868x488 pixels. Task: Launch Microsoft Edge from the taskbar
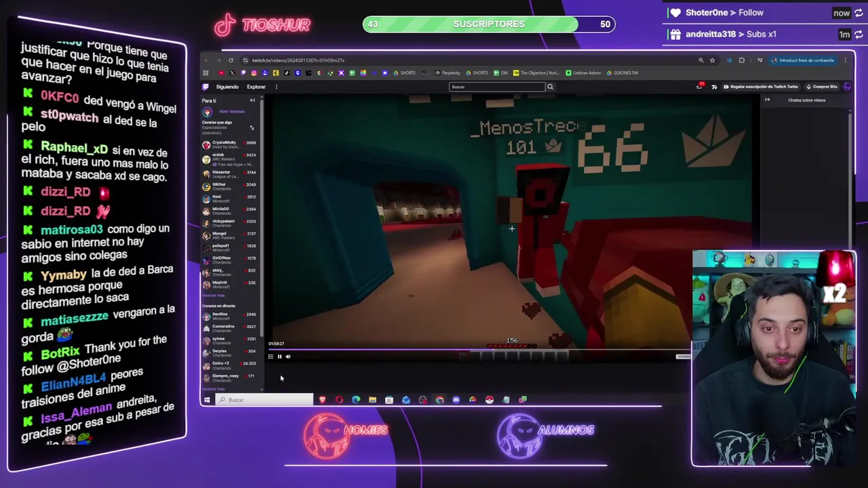[x=355, y=400]
